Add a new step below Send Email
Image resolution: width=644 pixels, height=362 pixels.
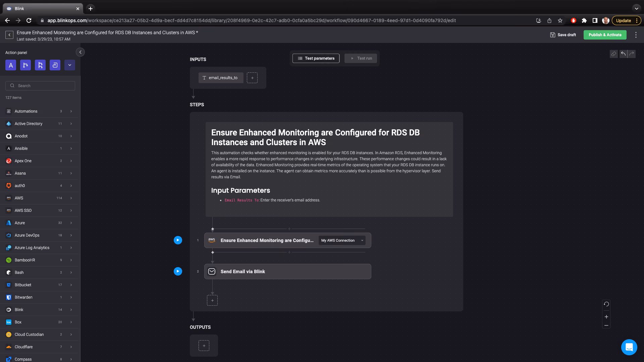point(212,300)
